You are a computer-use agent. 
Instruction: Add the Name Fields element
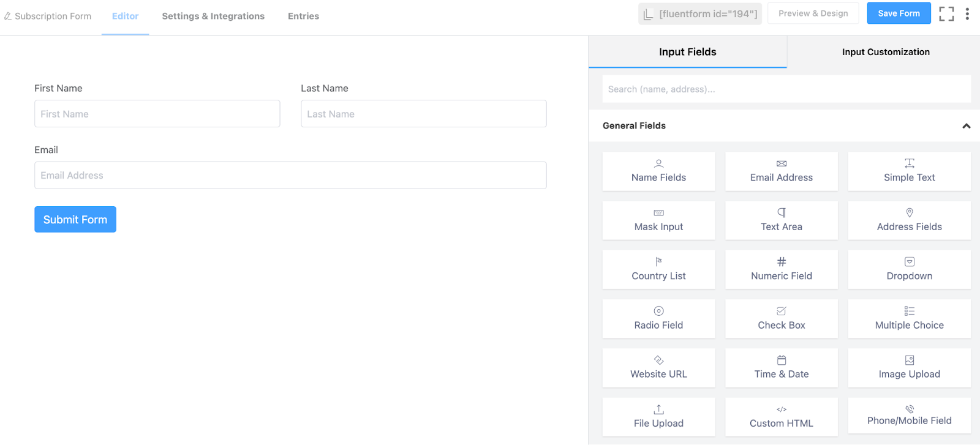658,171
